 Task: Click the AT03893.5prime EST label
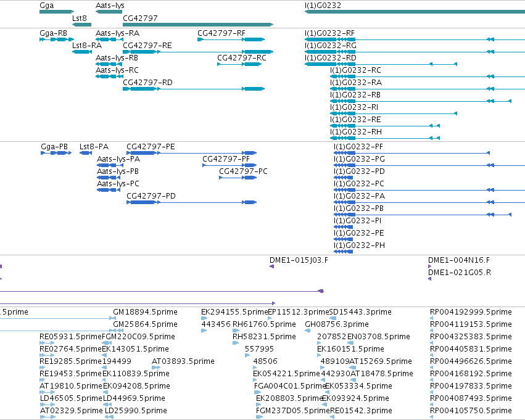tap(183, 361)
